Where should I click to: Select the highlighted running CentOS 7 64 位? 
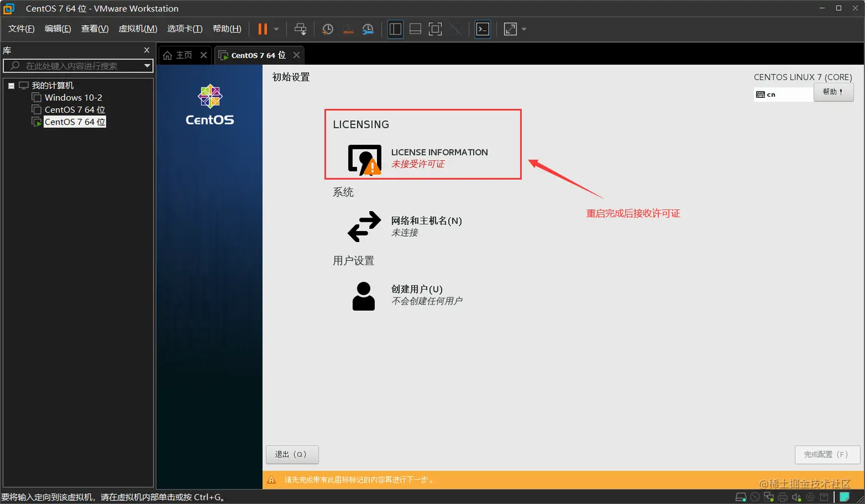point(75,122)
